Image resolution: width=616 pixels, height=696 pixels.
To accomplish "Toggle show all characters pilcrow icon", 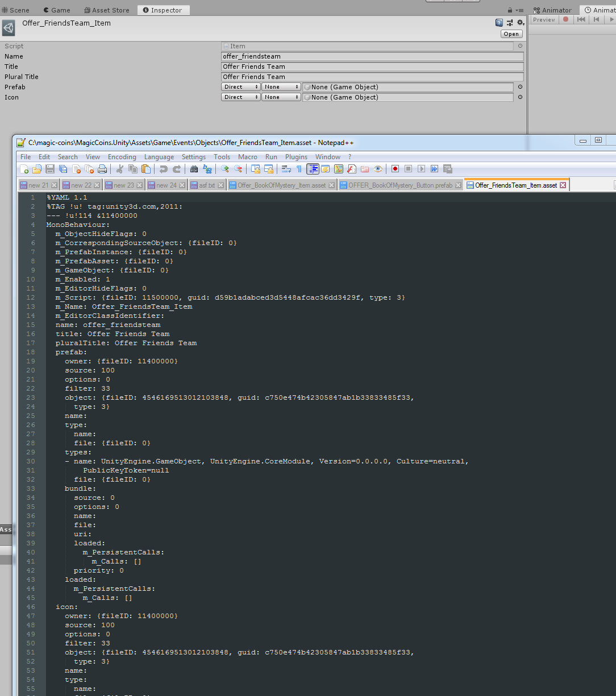I will tap(299, 169).
